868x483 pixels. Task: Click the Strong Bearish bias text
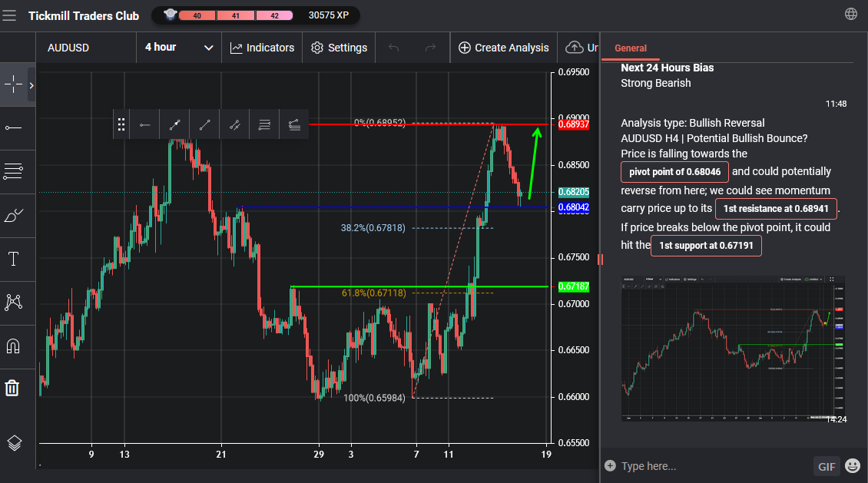(x=655, y=83)
